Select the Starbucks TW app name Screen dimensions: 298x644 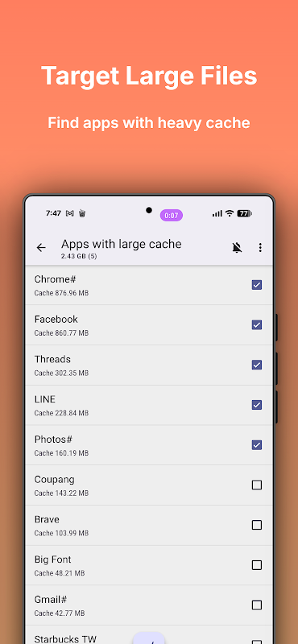click(65, 639)
